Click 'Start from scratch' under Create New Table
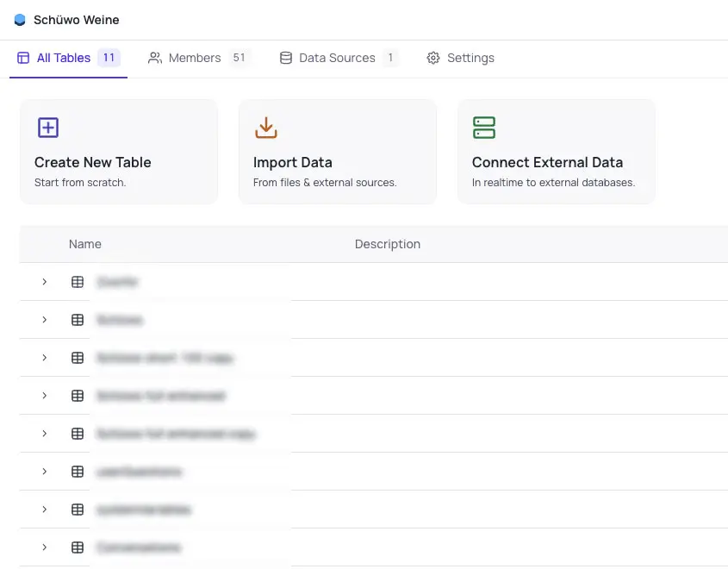 tap(80, 183)
